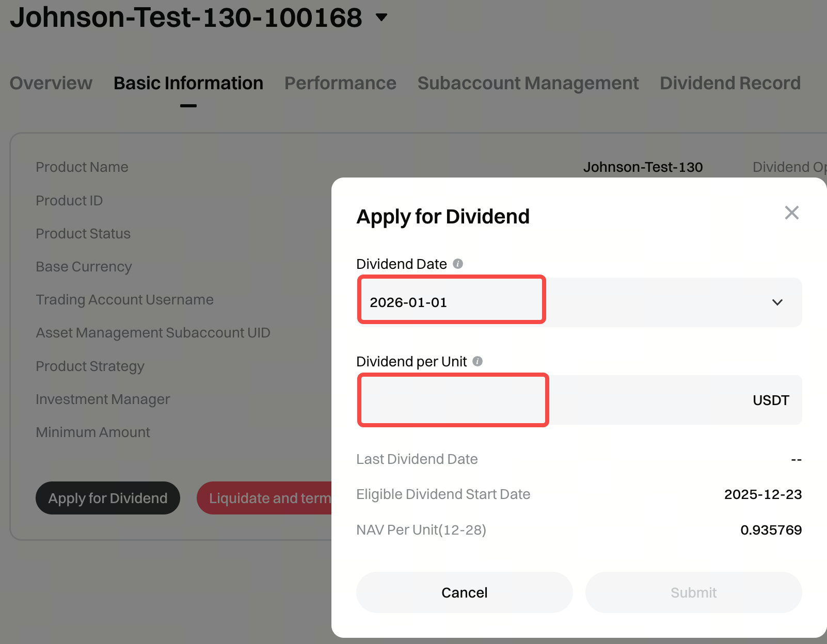Click the red Liquidate and terminate button

point(265,498)
